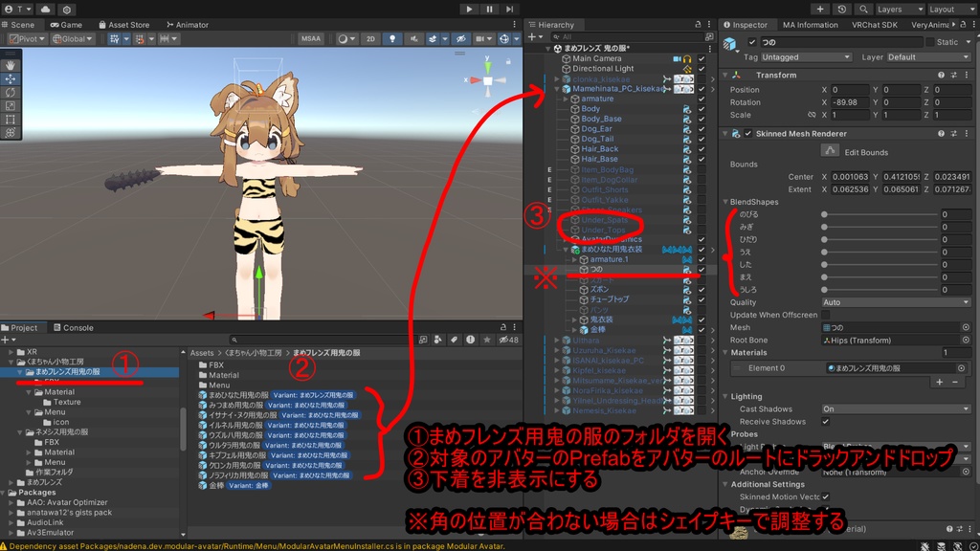The height and width of the screenshot is (551, 980).
Task: Click the Play button
Action: pos(469,10)
